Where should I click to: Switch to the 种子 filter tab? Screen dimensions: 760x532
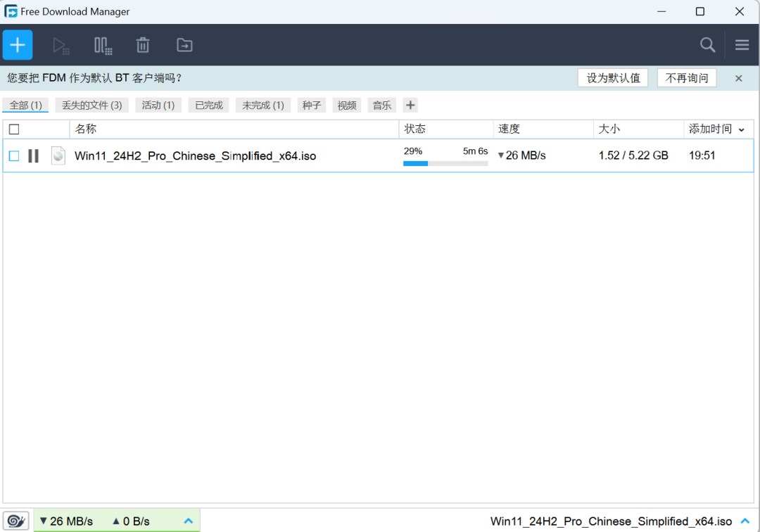pyautogui.click(x=311, y=104)
